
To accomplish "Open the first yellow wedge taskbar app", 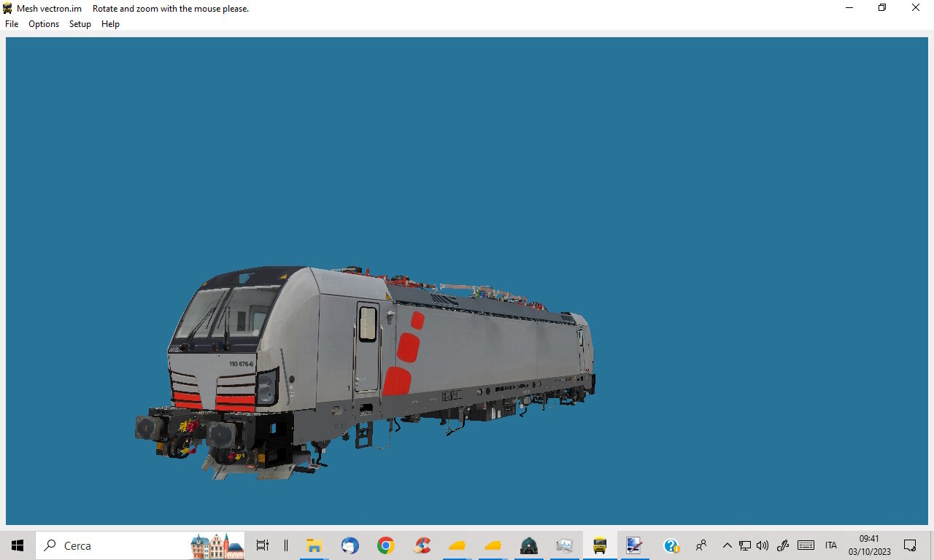I will click(x=458, y=545).
